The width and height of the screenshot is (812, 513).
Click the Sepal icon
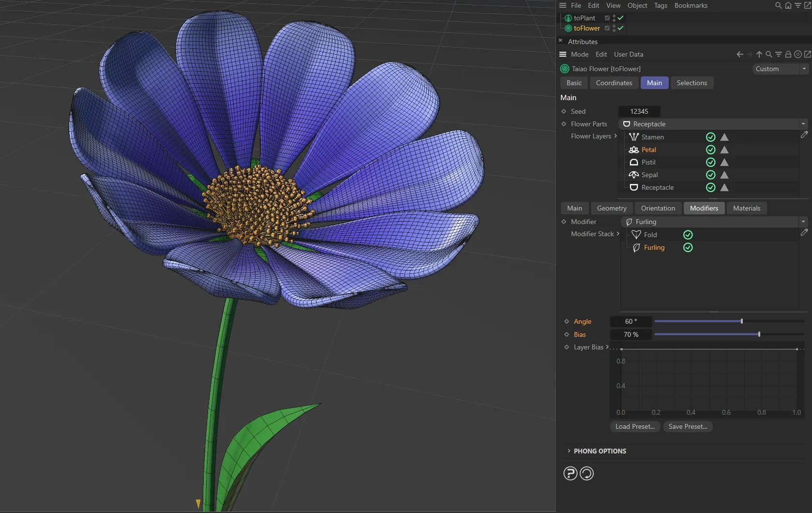pyautogui.click(x=634, y=175)
